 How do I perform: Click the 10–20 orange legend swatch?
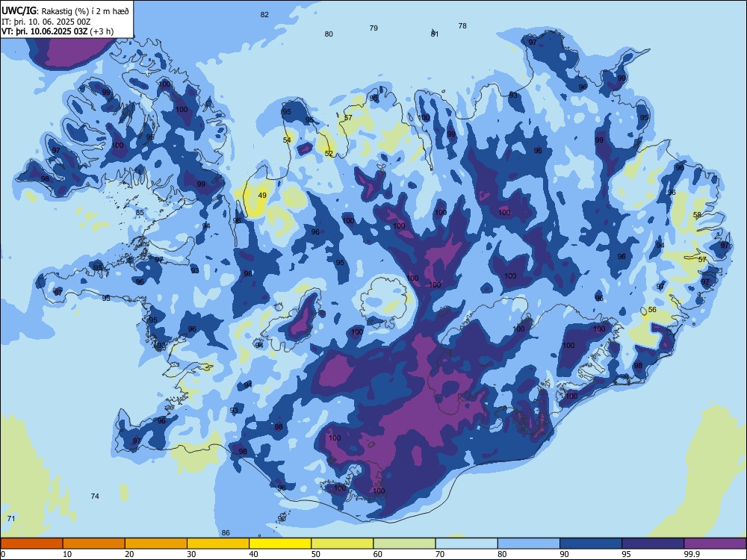[94, 544]
